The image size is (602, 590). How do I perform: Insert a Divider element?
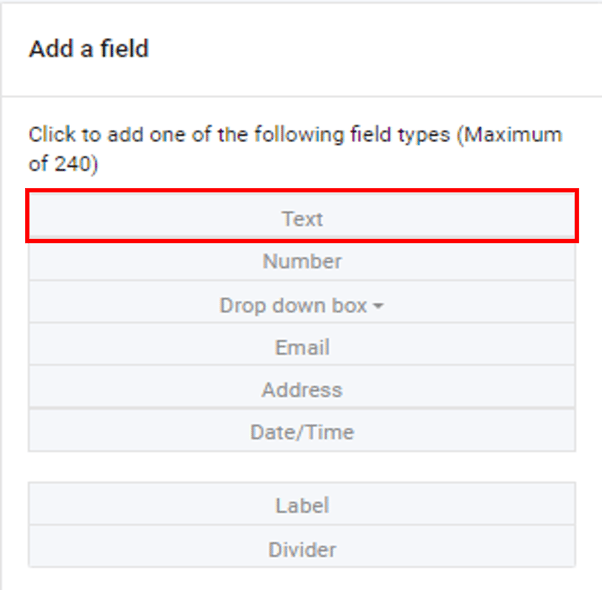pos(302,549)
